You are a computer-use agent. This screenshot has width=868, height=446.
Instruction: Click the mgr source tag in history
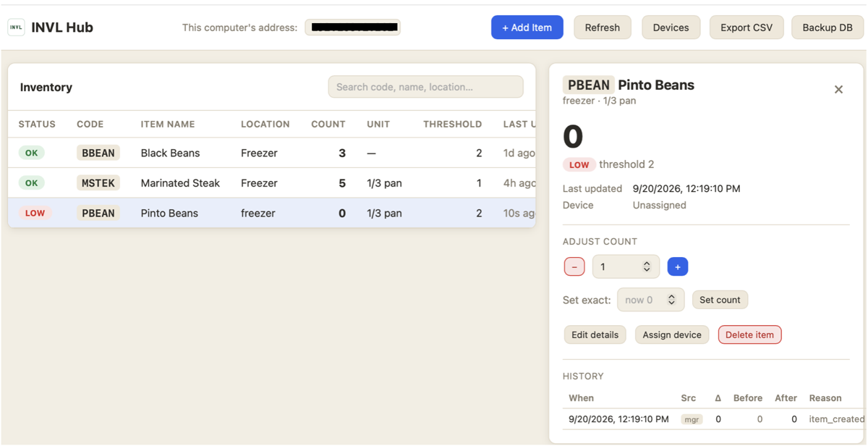click(692, 419)
